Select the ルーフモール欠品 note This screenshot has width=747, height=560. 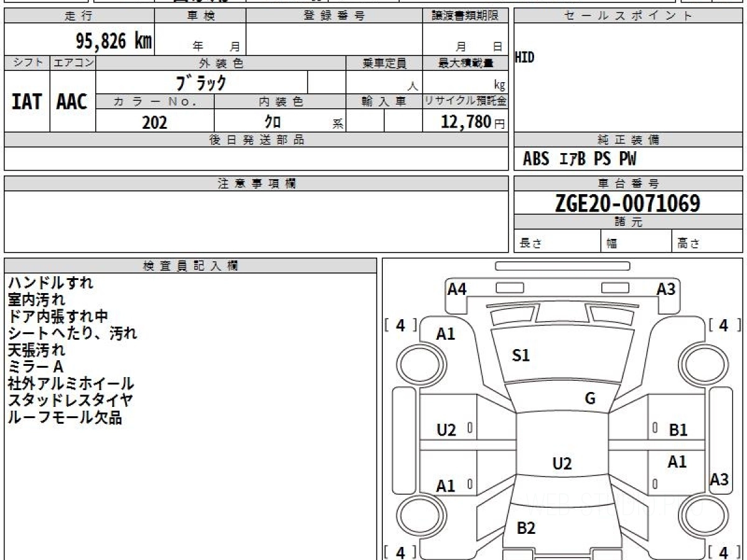click(x=65, y=417)
